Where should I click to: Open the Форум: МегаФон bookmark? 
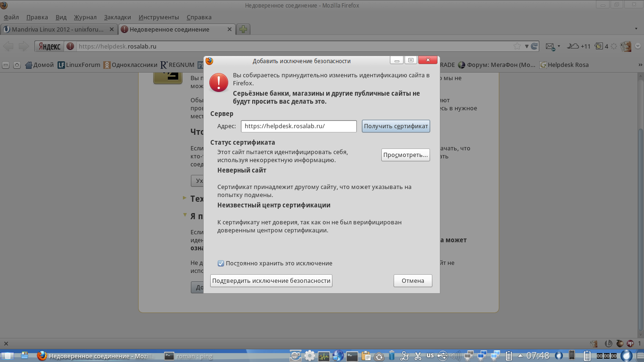pyautogui.click(x=497, y=65)
